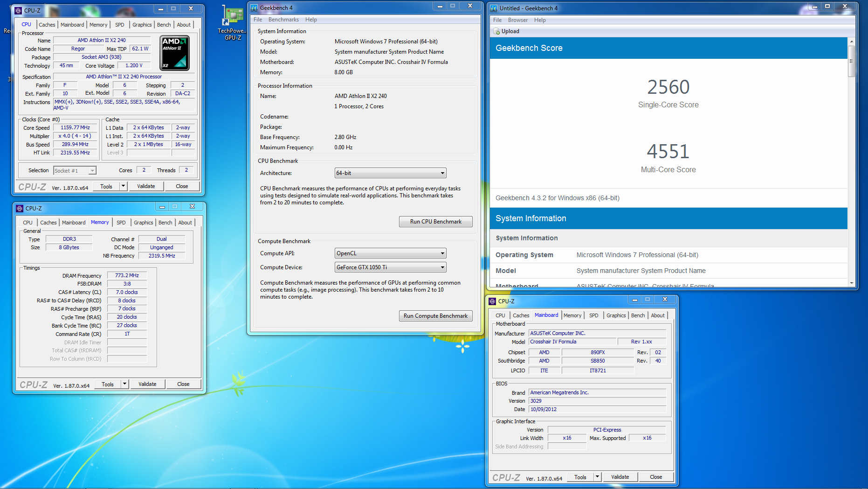868x489 pixels.
Task: Switch to Mainboard tab in top CPU-Z window
Action: (72, 25)
